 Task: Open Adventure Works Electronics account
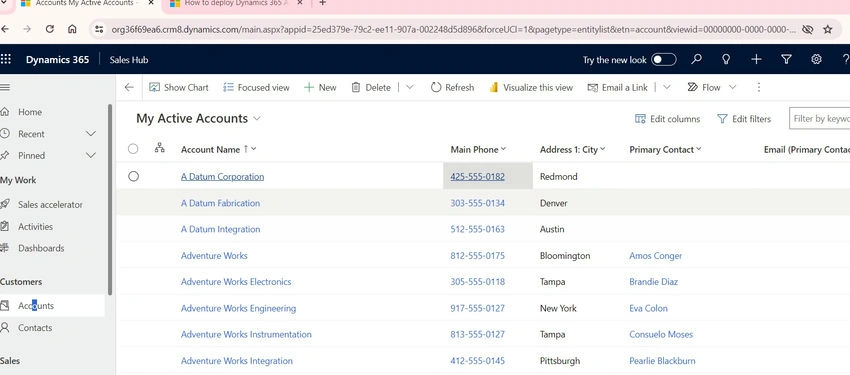236,282
